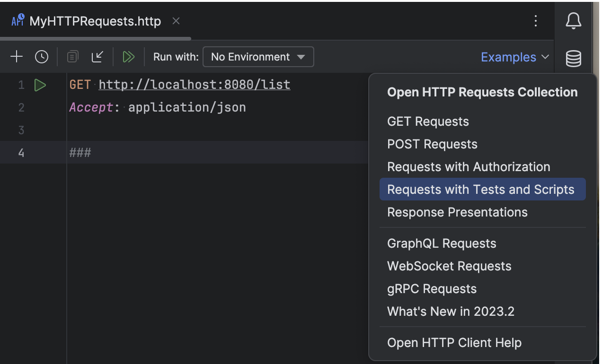Screen dimensions: 602x364
Task: Click the HTTP file type icon on the tab
Action: 18,21
